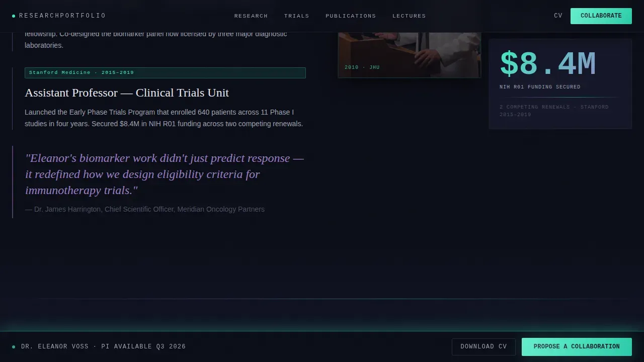Click the PI Available Q3 2026 status text
Screen dimensions: 644x362
[143, 346]
